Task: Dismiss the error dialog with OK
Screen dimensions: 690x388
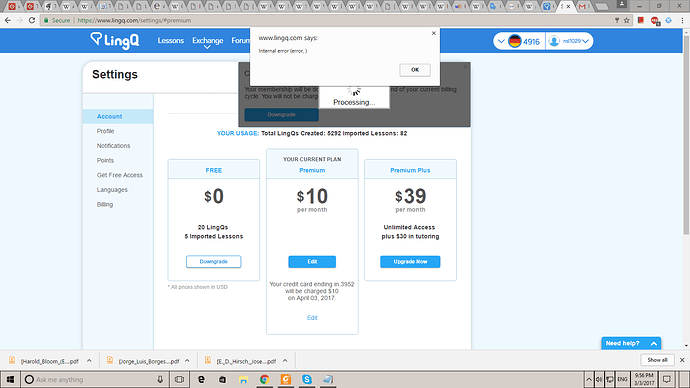Action: coord(415,70)
